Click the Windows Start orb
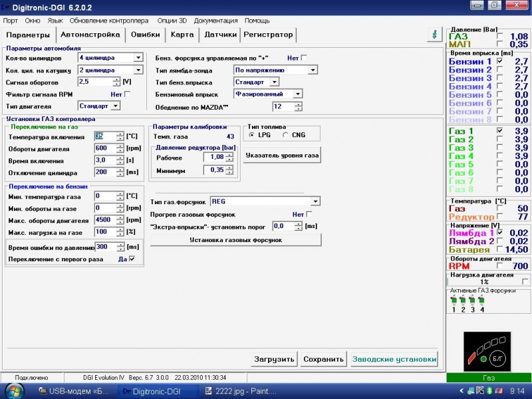Viewport: 532px width, 399px height. click(x=15, y=391)
